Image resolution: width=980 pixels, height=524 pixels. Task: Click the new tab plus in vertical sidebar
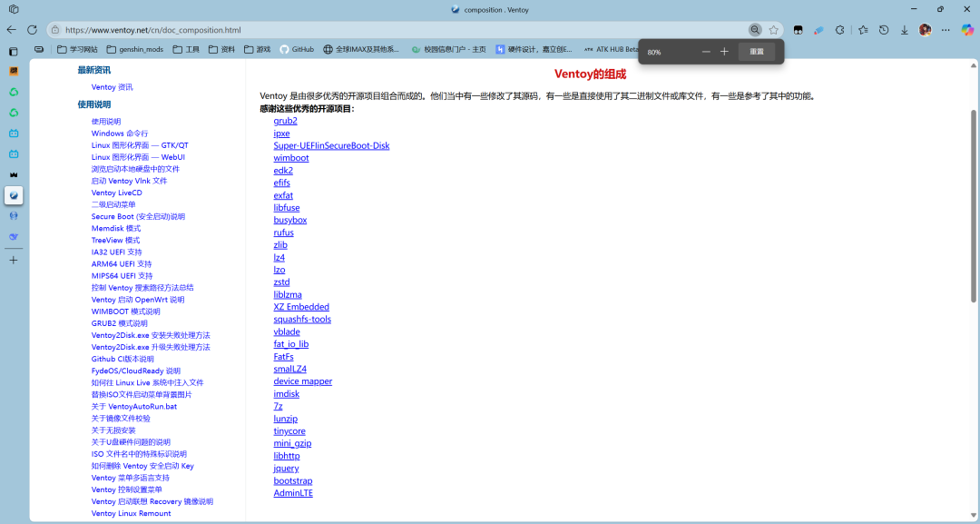click(x=14, y=260)
